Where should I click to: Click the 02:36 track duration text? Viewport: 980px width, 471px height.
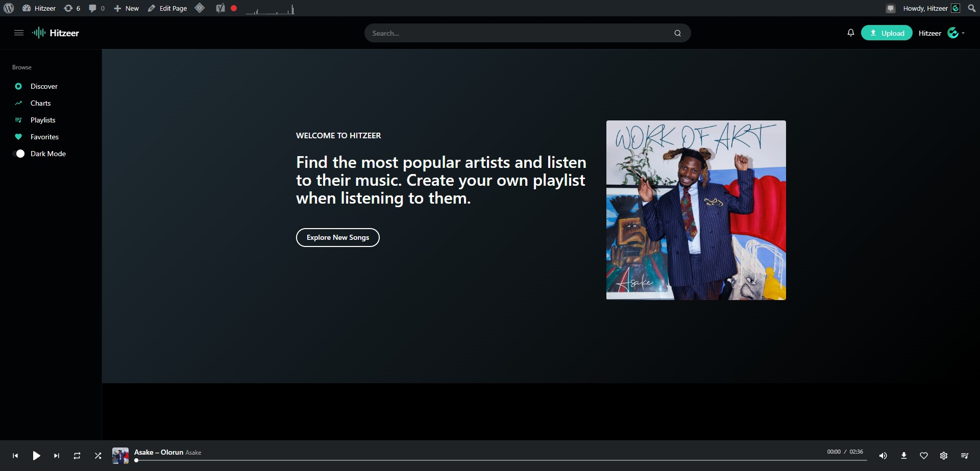click(856, 452)
